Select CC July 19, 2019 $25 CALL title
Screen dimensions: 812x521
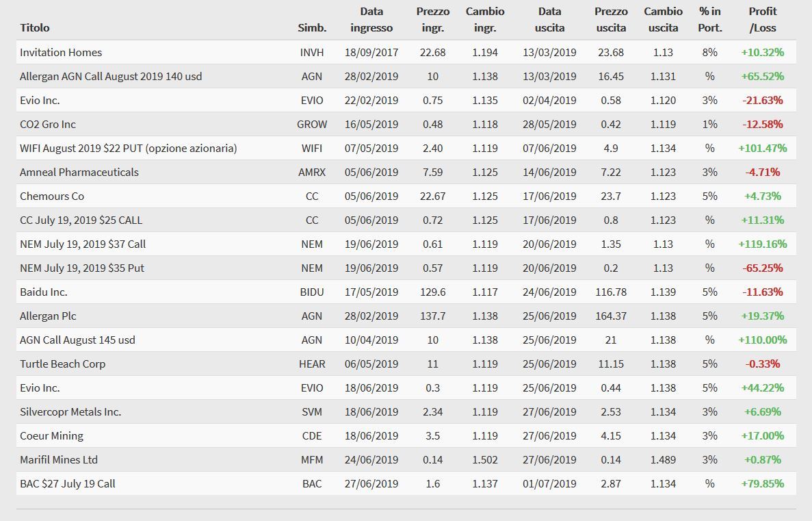(x=81, y=220)
